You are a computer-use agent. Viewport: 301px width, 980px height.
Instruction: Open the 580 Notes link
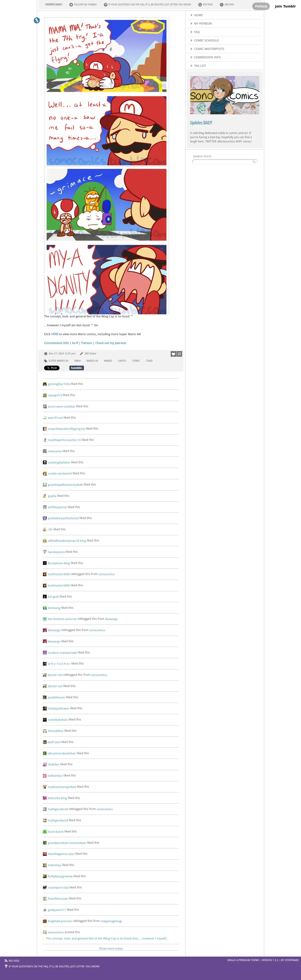coord(90,353)
